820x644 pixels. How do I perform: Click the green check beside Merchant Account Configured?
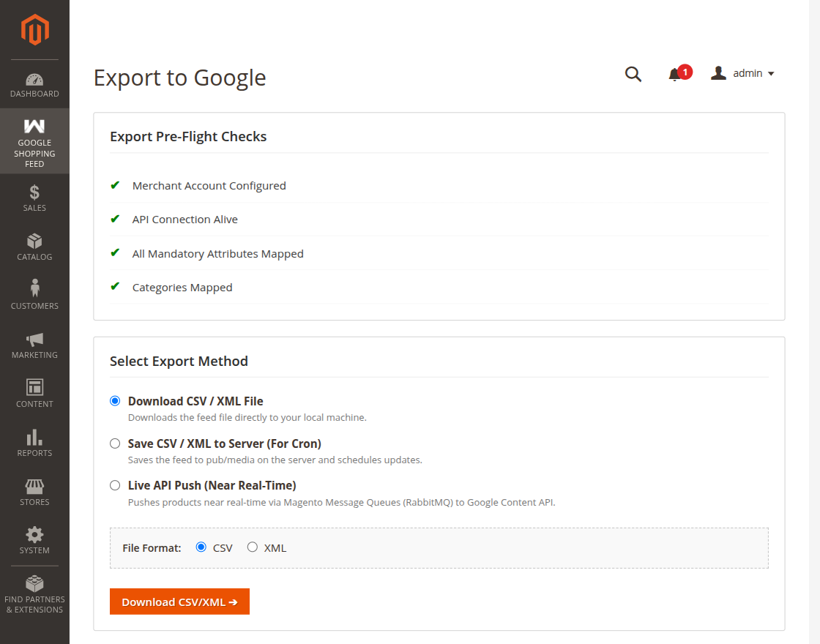click(x=115, y=185)
